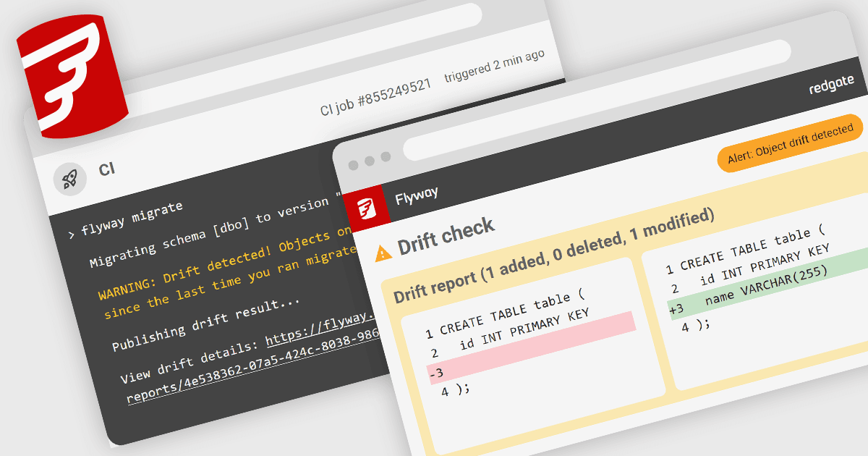Click the yellow 'WARNING: Drift detected!' line
868x456 pixels.
[x=225, y=265]
